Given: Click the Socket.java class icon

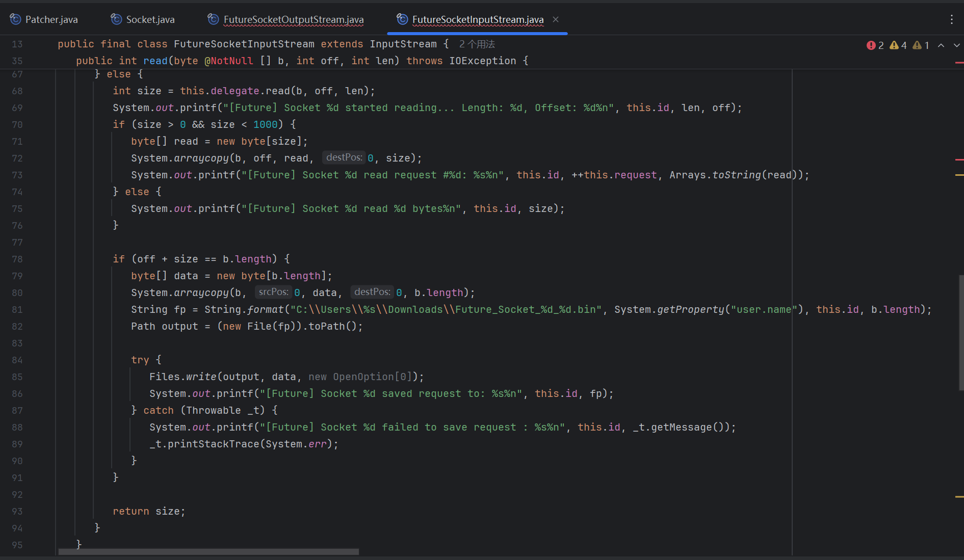Looking at the screenshot, I should [116, 19].
